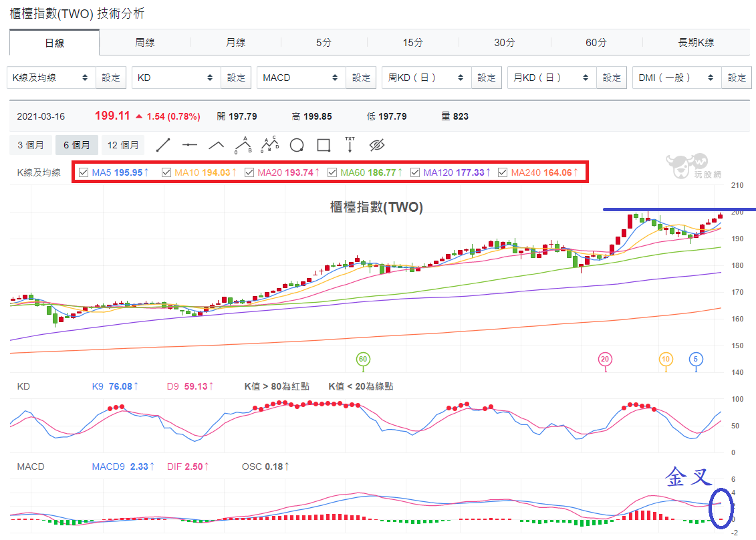Click the 1.54 (0.78%) change value
Viewport: 756px width, 540px height.
[173, 117]
